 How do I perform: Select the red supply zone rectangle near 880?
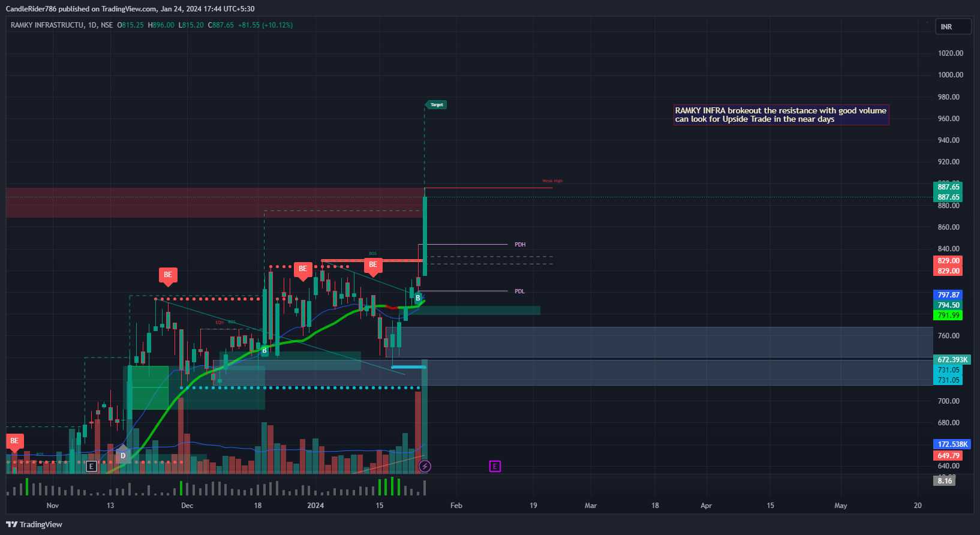pyautogui.click(x=215, y=203)
